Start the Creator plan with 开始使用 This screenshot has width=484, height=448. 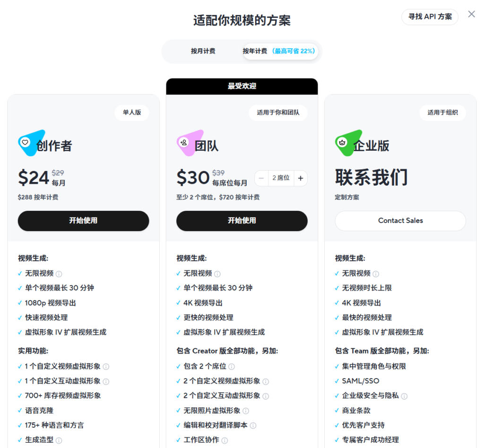(x=83, y=221)
